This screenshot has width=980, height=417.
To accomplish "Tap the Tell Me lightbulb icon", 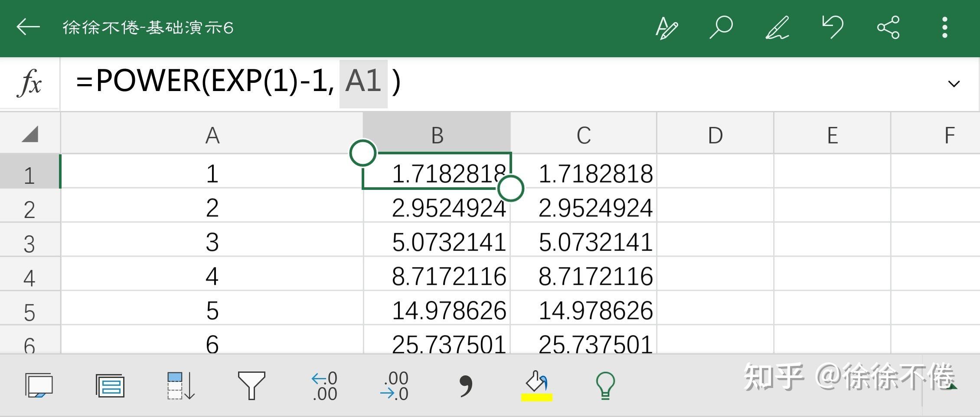I will [605, 386].
